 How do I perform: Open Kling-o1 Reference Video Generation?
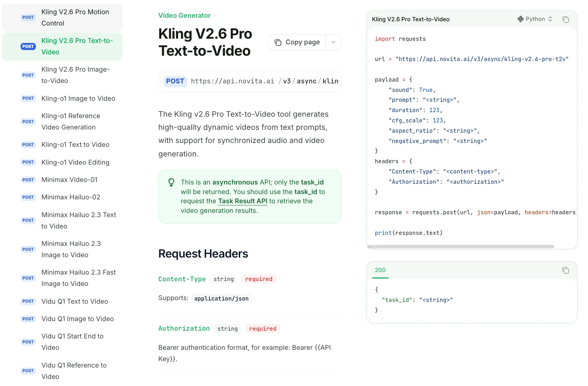(x=62, y=122)
